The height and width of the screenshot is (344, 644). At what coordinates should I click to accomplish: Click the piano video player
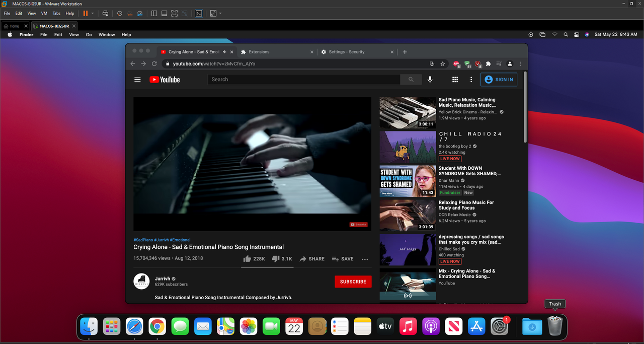252,164
